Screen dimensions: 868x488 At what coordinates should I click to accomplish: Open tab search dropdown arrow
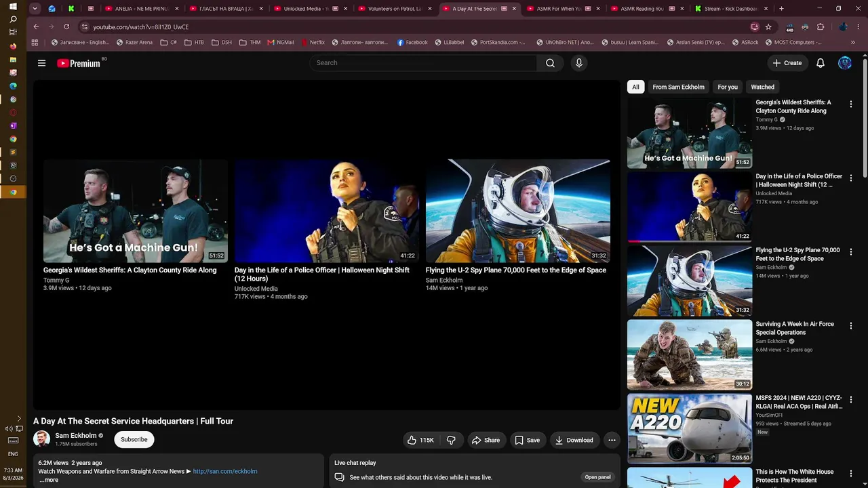point(35,9)
